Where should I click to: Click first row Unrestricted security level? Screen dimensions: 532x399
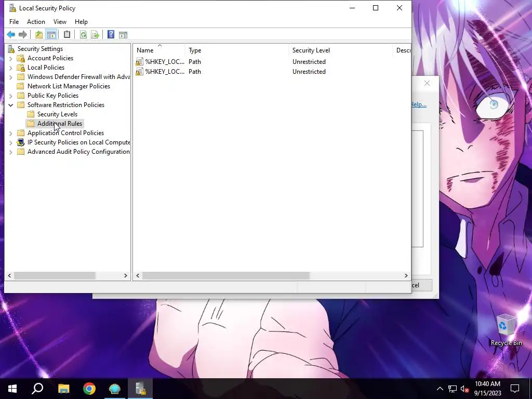[309, 61]
